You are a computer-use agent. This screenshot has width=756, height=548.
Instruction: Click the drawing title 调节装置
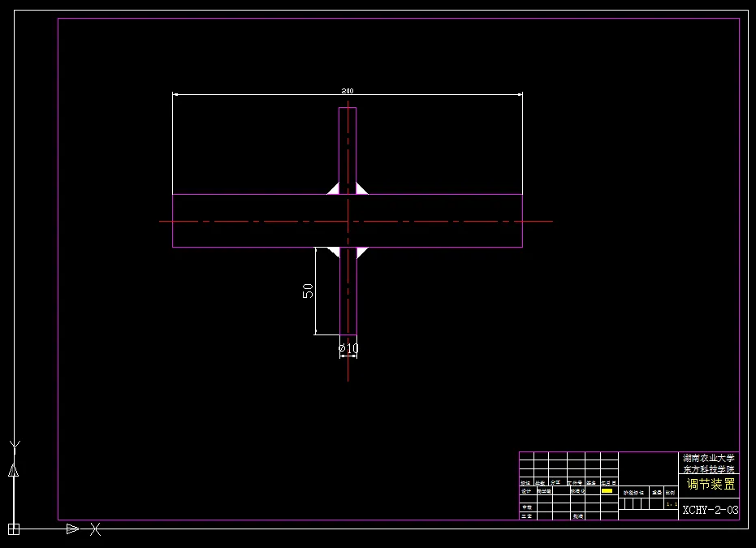[711, 484]
